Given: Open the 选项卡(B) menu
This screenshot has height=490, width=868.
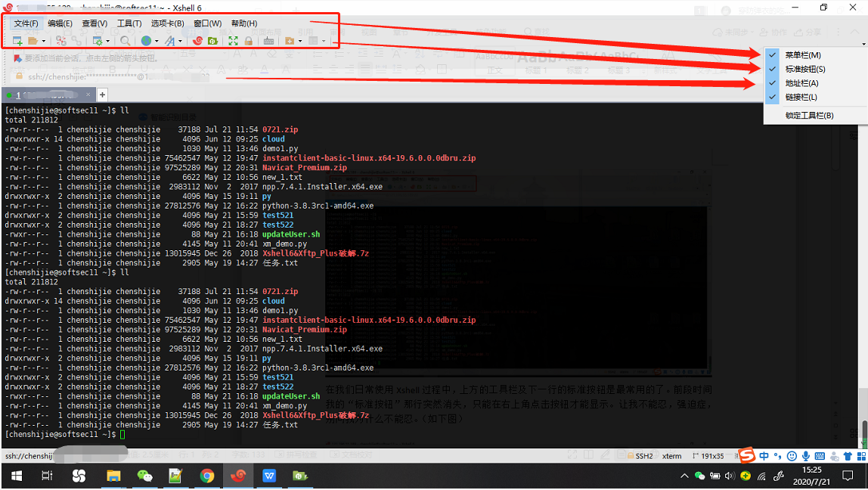Looking at the screenshot, I should coord(167,23).
